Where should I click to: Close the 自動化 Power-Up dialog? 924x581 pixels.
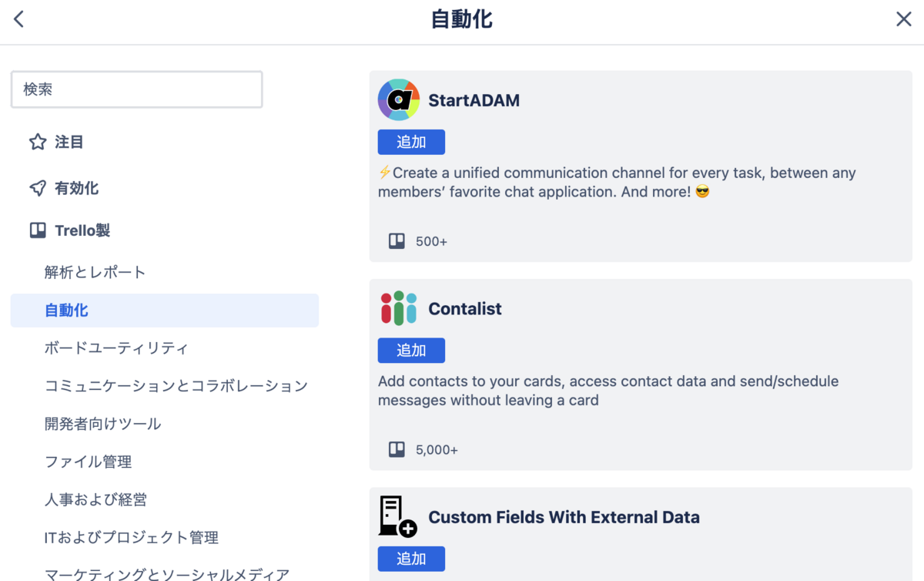pyautogui.click(x=904, y=19)
